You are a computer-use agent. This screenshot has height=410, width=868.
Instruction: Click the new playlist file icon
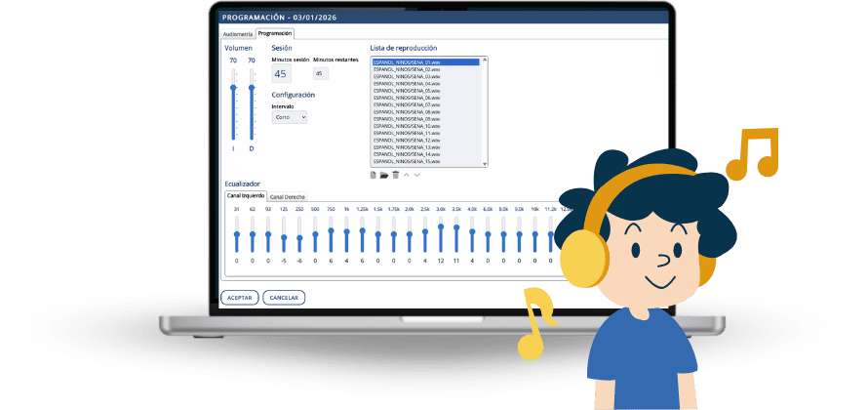point(374,175)
